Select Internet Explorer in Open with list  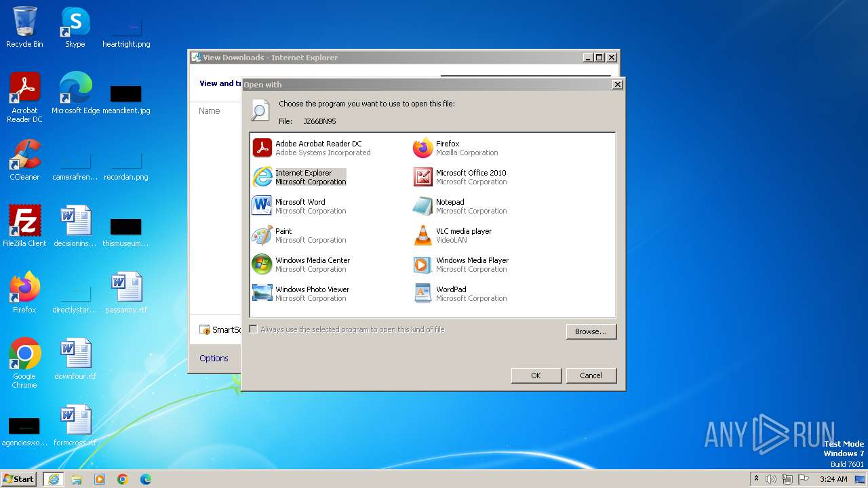299,177
